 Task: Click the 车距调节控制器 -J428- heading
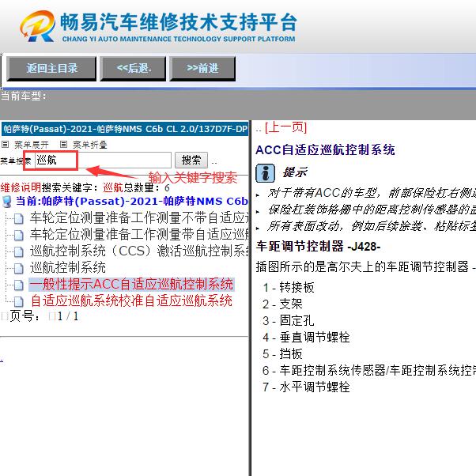point(318,246)
